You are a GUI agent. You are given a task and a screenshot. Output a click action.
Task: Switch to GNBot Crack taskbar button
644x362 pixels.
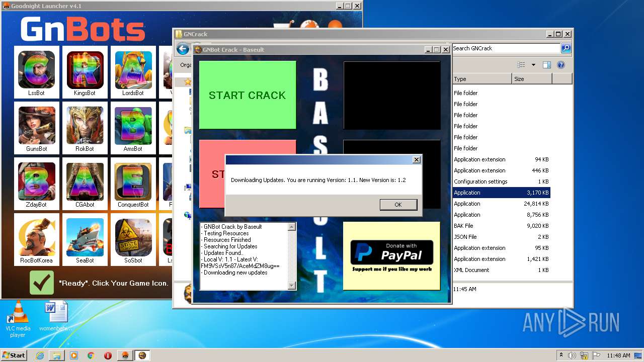pyautogui.click(x=142, y=355)
